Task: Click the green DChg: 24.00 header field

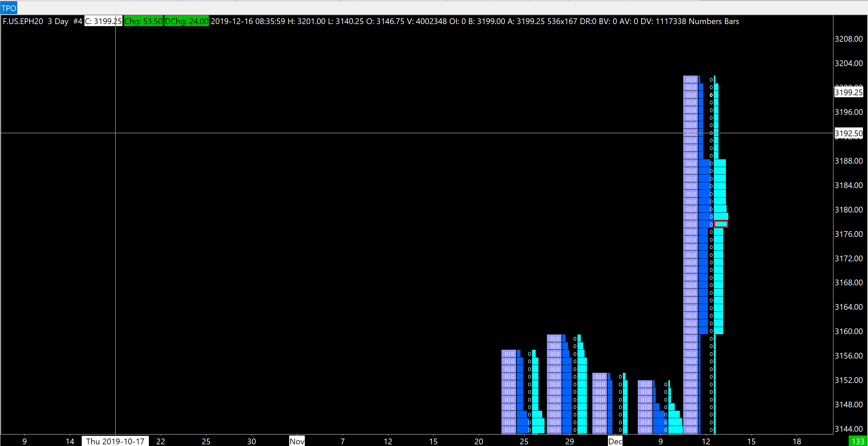Action: click(x=186, y=21)
